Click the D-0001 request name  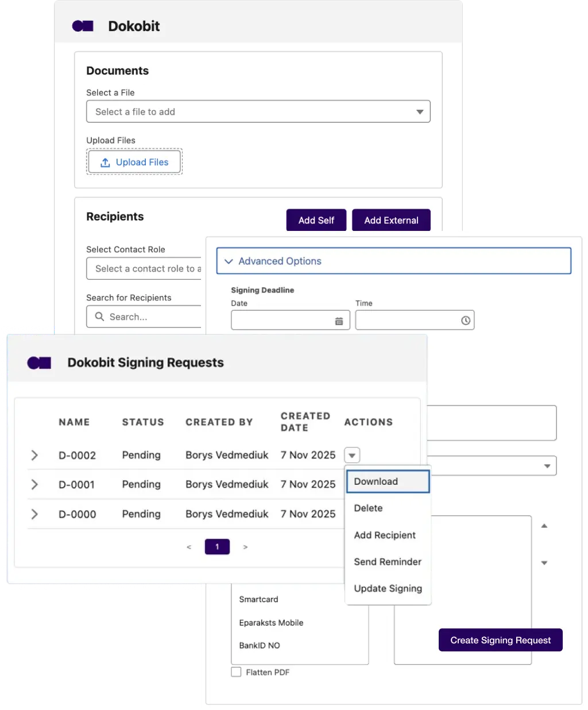(x=77, y=485)
